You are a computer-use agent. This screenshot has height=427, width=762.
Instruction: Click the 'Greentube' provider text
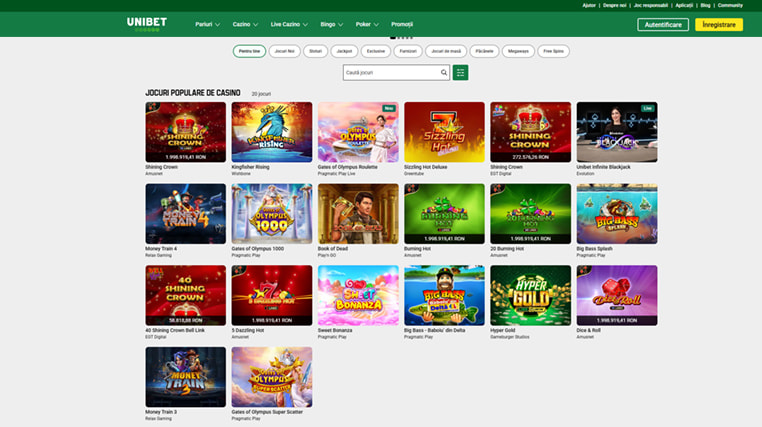coord(415,173)
